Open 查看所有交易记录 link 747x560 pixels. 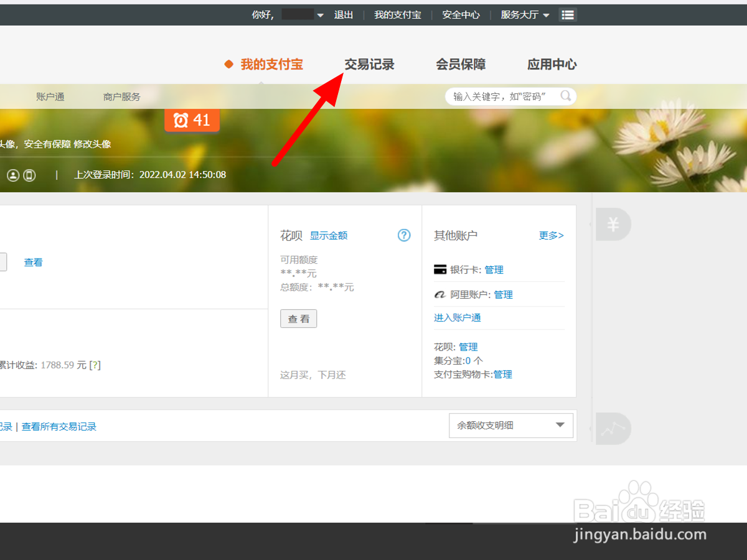click(59, 426)
